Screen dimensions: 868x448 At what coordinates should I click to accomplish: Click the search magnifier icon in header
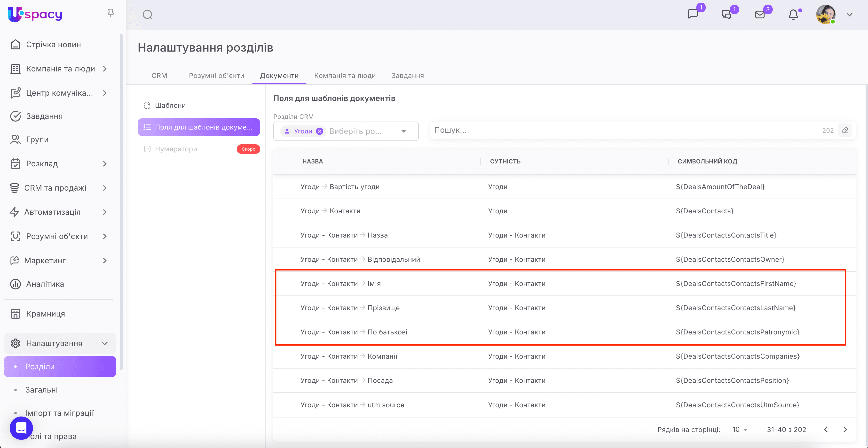tap(148, 15)
